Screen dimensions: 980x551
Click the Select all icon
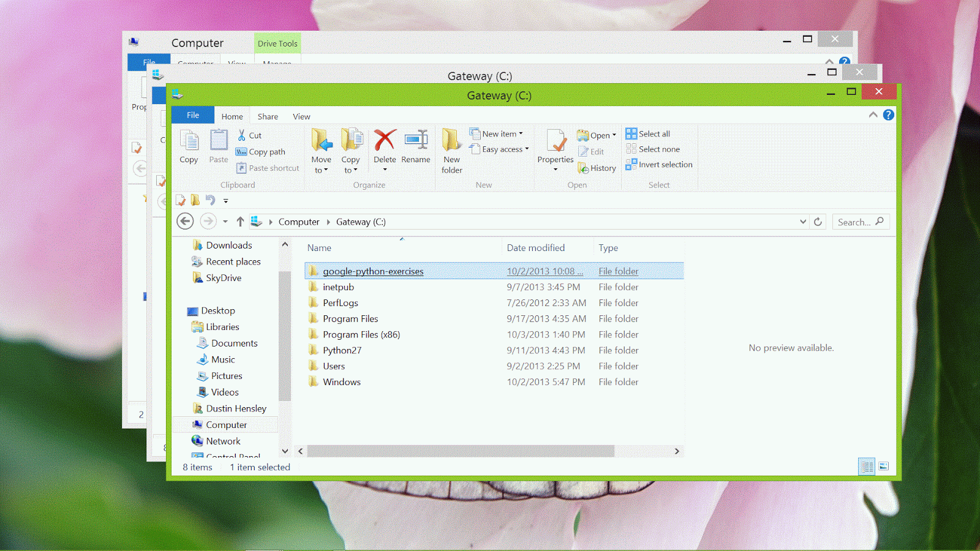631,133
